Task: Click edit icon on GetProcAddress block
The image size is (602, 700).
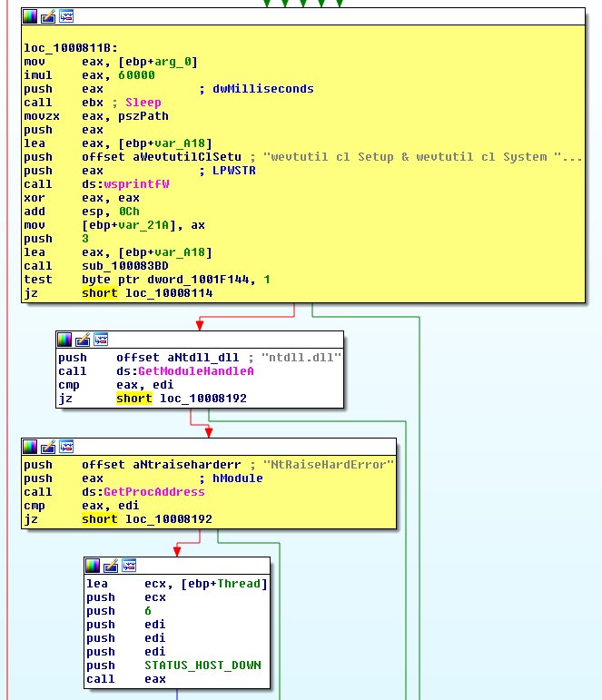Action: 47,447
